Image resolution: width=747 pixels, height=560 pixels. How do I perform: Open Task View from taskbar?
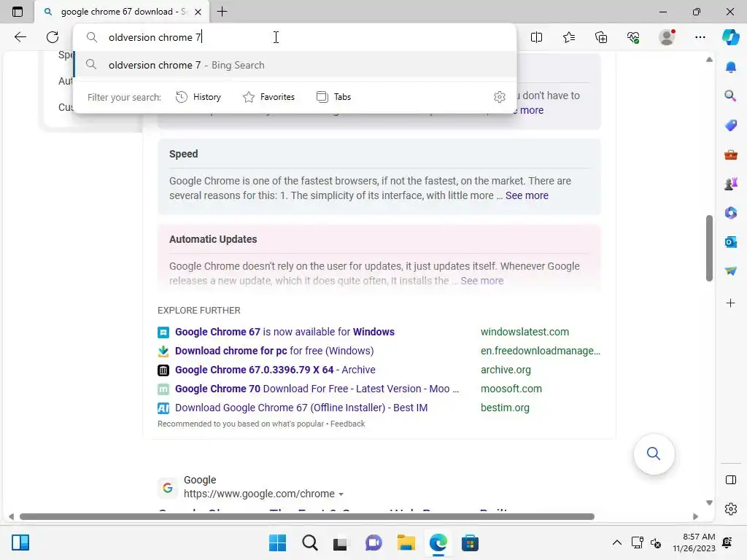tap(340, 542)
